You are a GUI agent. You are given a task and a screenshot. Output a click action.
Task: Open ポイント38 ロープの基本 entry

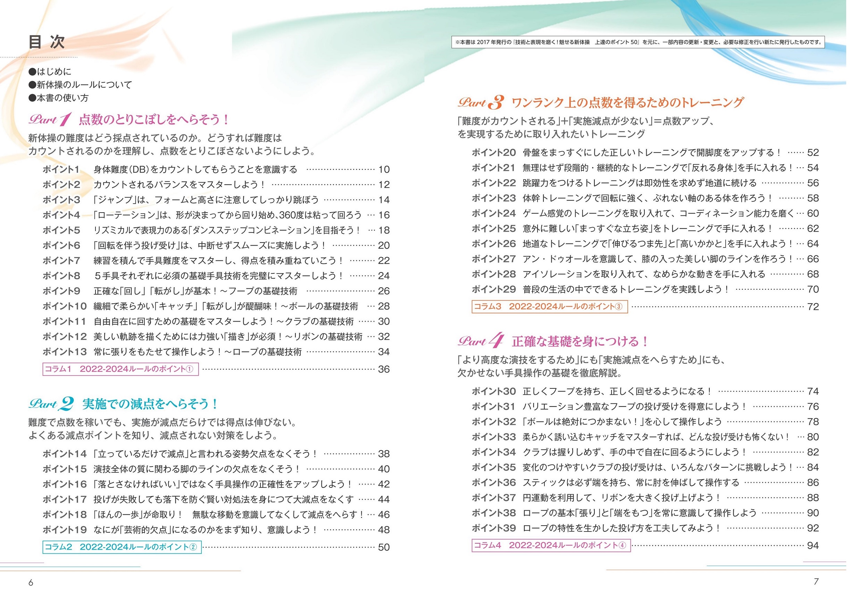645,513
